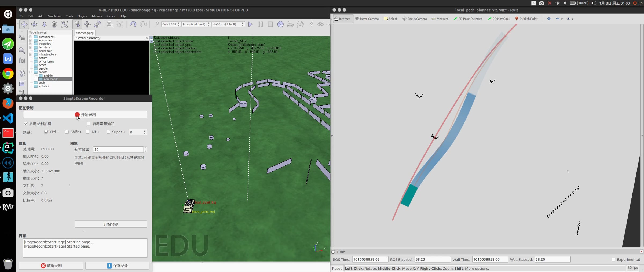Select the Focus Camera tool in RViz
The height and width of the screenshot is (272, 644).
415,19
